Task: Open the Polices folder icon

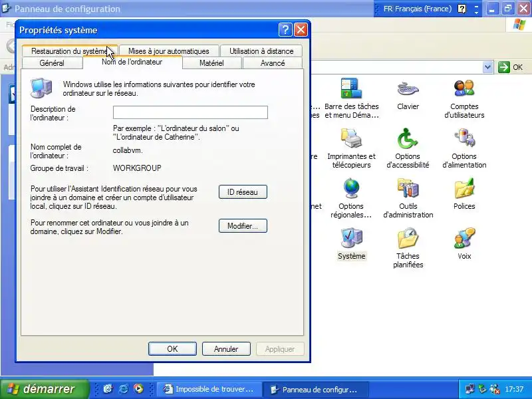Action: coord(464,188)
